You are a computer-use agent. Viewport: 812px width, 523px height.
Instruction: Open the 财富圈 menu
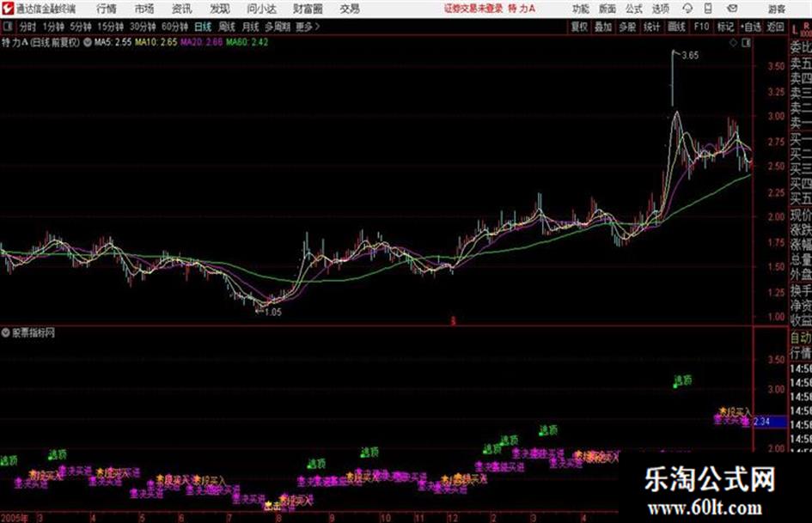click(x=308, y=9)
